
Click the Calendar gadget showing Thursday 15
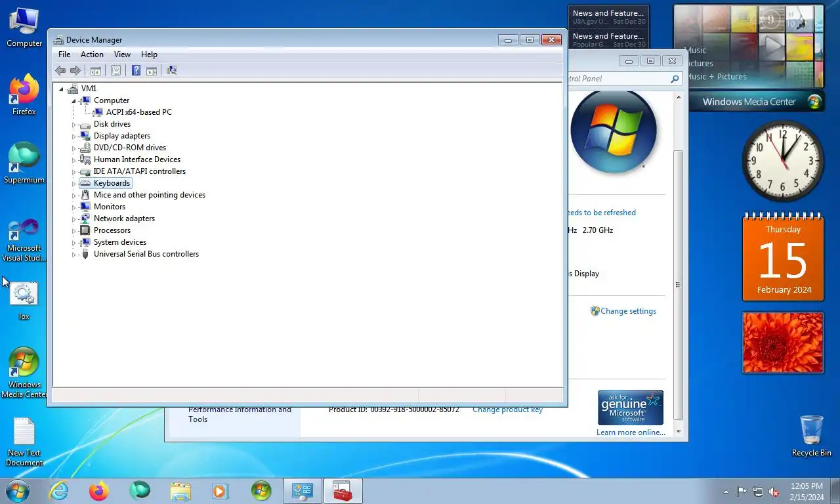[783, 257]
